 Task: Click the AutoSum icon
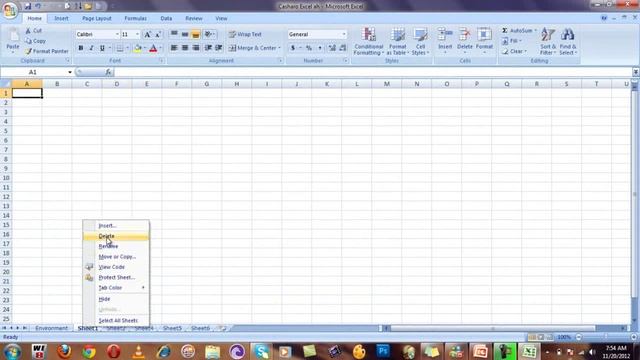(505, 31)
